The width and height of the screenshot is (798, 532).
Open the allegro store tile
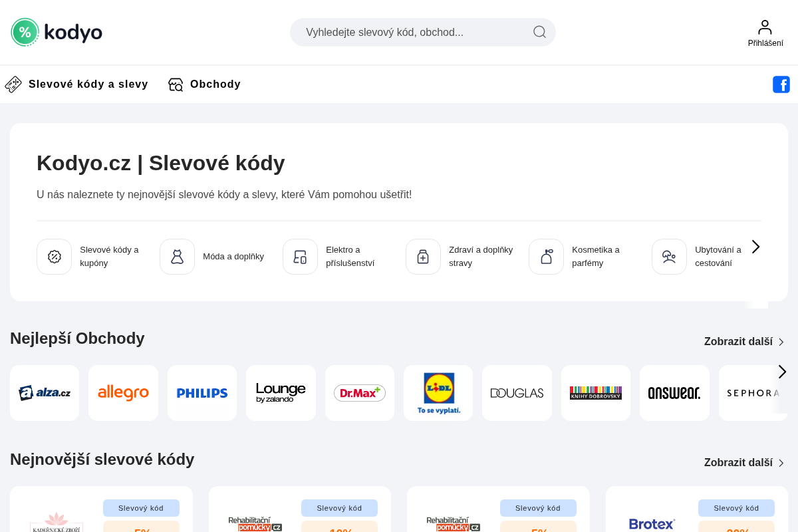(123, 393)
